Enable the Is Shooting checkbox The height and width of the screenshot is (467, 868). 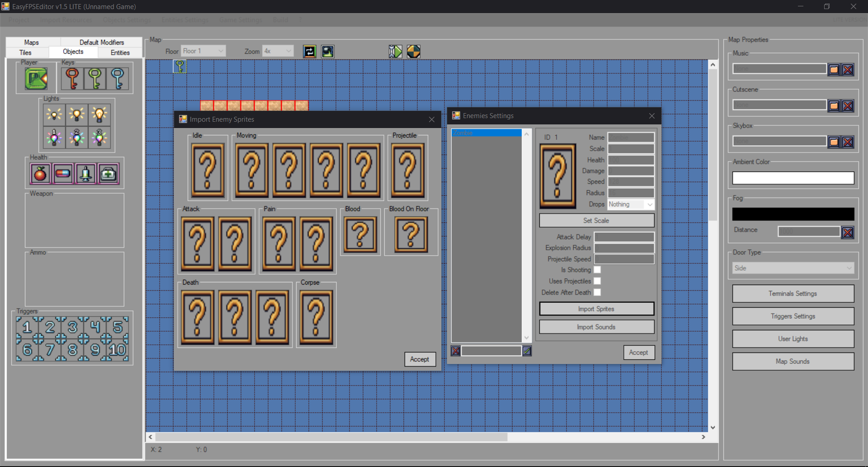tap(597, 270)
